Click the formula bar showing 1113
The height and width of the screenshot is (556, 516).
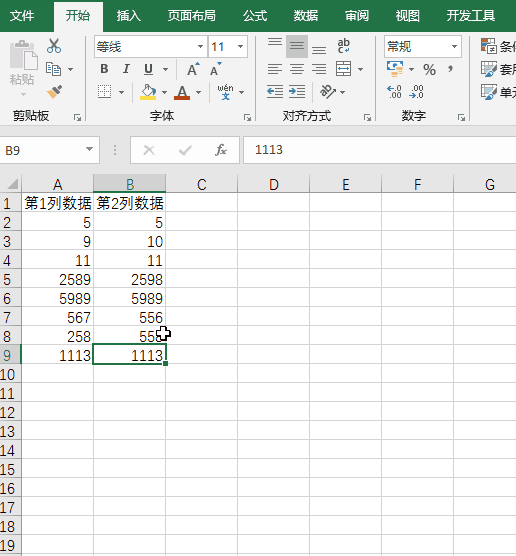[379, 150]
